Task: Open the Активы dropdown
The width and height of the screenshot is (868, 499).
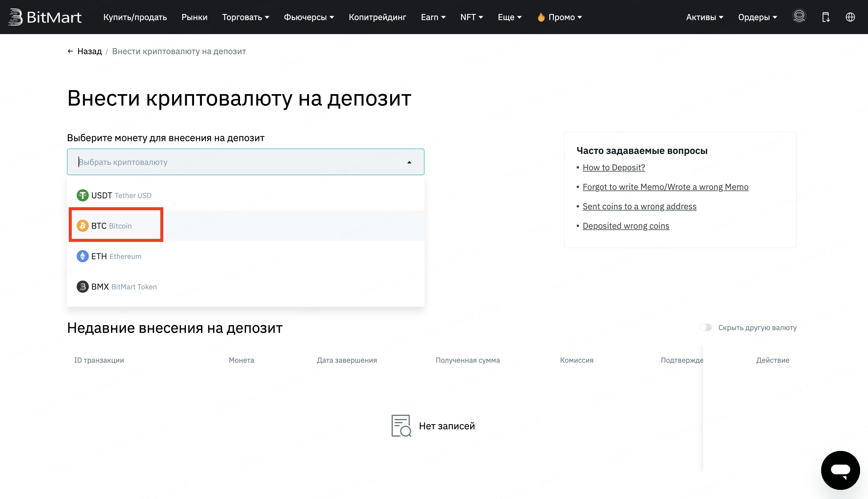Action: coord(705,17)
